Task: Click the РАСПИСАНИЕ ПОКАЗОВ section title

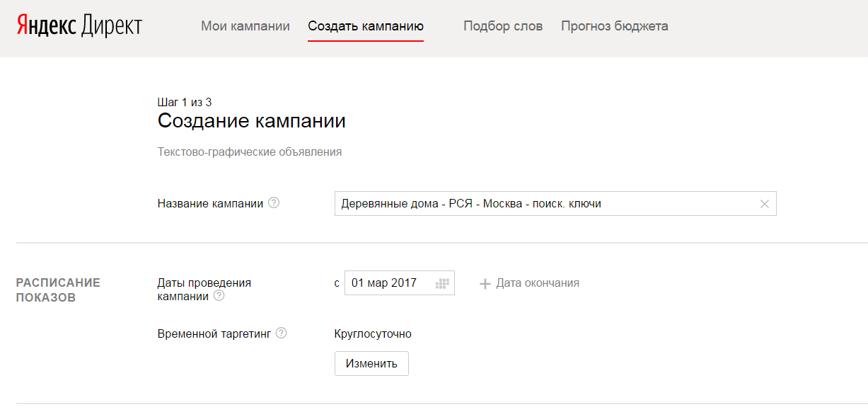Action: click(x=58, y=290)
